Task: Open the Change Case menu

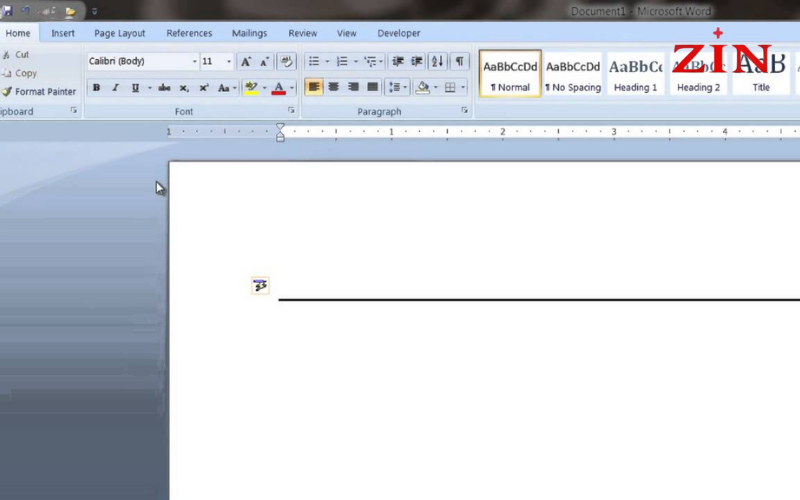Action: coord(226,88)
